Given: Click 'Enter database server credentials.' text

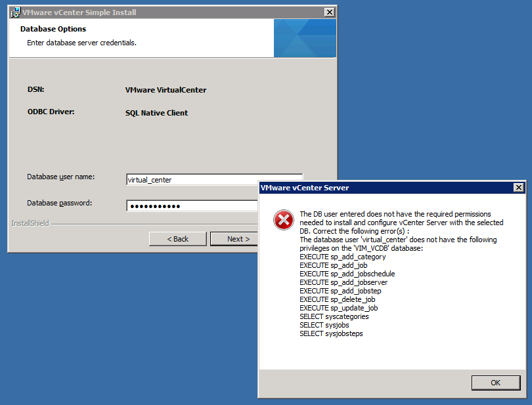Looking at the screenshot, I should [x=81, y=43].
